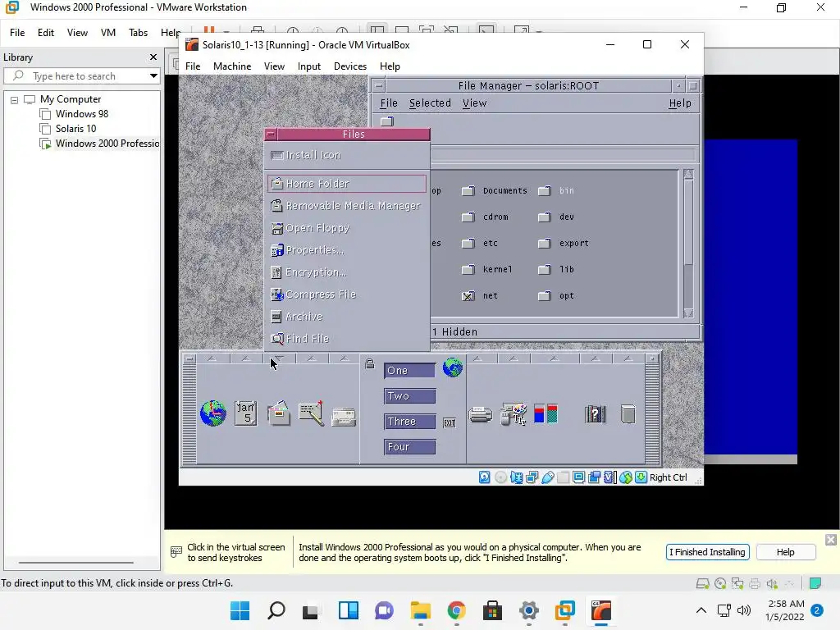Click the I Finished Installing button
The height and width of the screenshot is (630, 840).
[708, 552]
